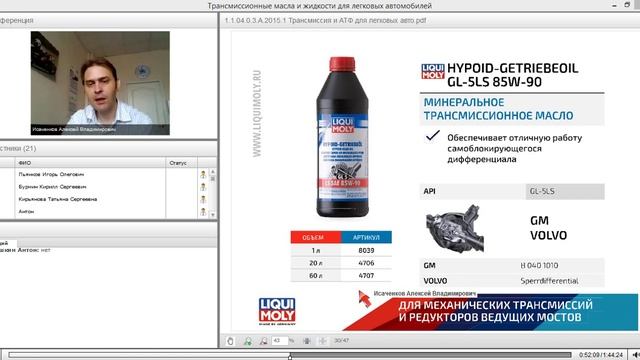640x360 pixels.
Task: Click the GL-5LS API value cell
Action: click(565, 191)
